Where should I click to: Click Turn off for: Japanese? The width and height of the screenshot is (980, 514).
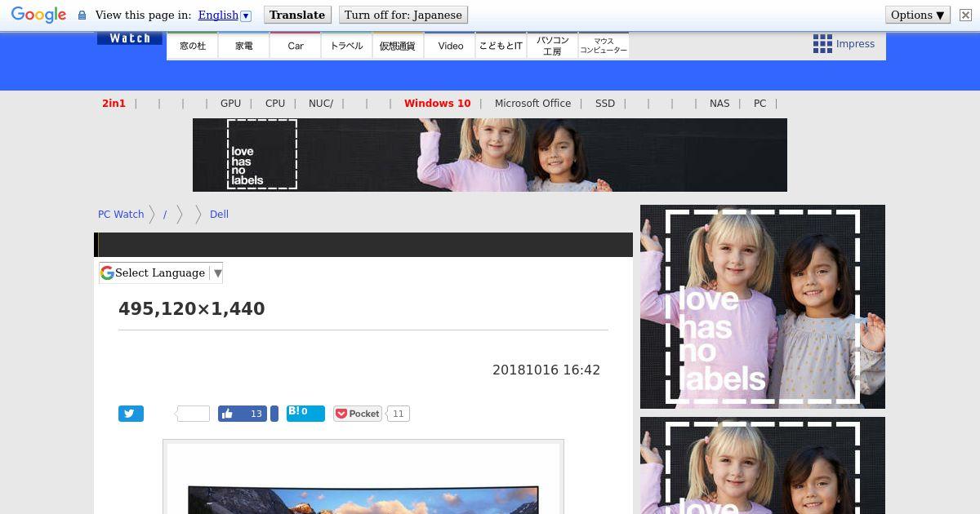[x=403, y=15]
